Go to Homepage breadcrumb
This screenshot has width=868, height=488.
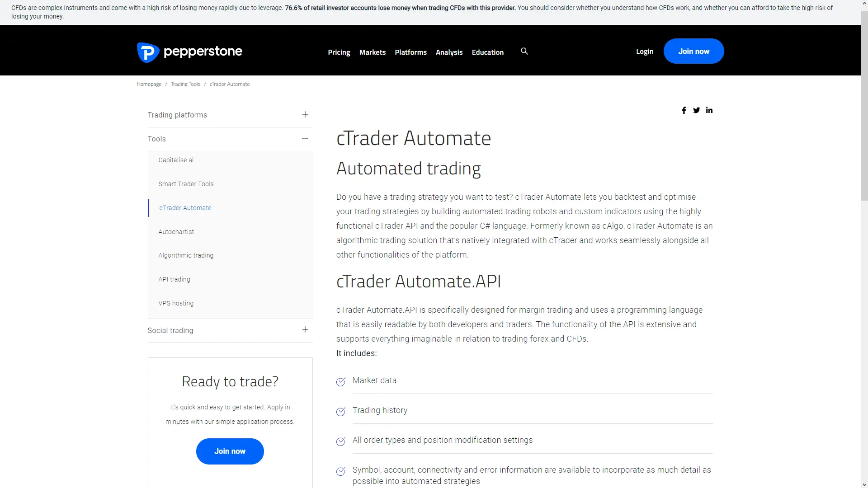149,84
